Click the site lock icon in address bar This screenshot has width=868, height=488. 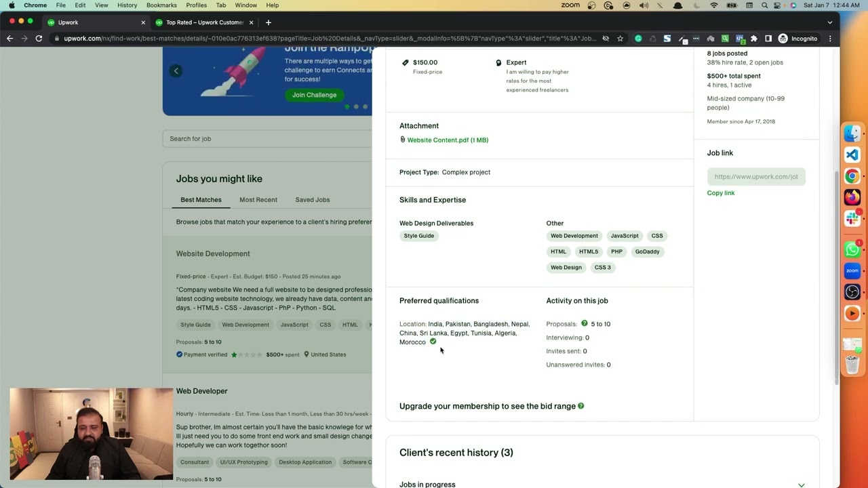(57, 39)
